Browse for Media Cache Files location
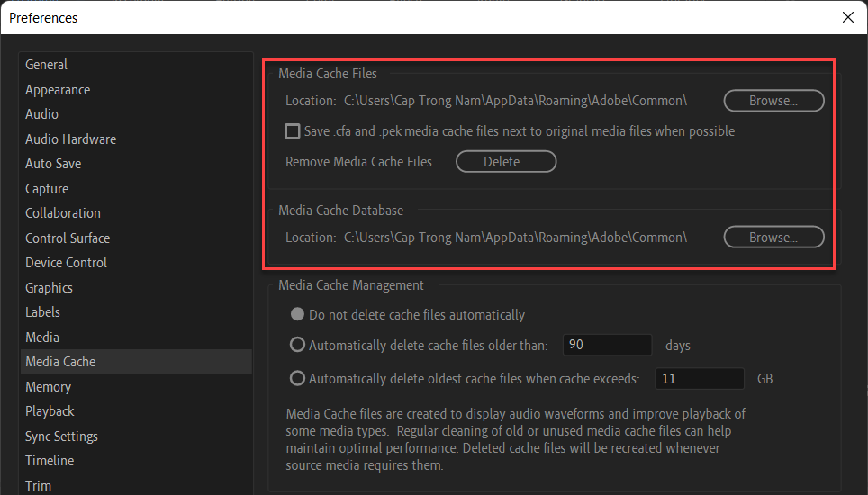 click(773, 101)
